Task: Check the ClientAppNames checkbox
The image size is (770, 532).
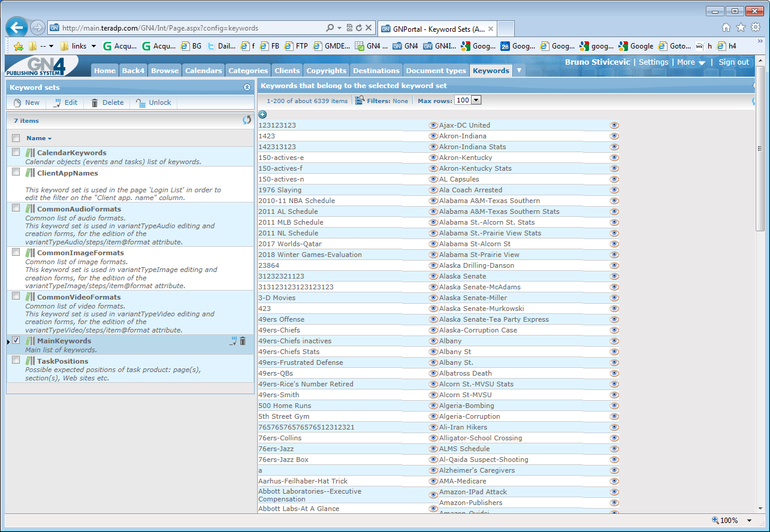Action: (x=16, y=172)
